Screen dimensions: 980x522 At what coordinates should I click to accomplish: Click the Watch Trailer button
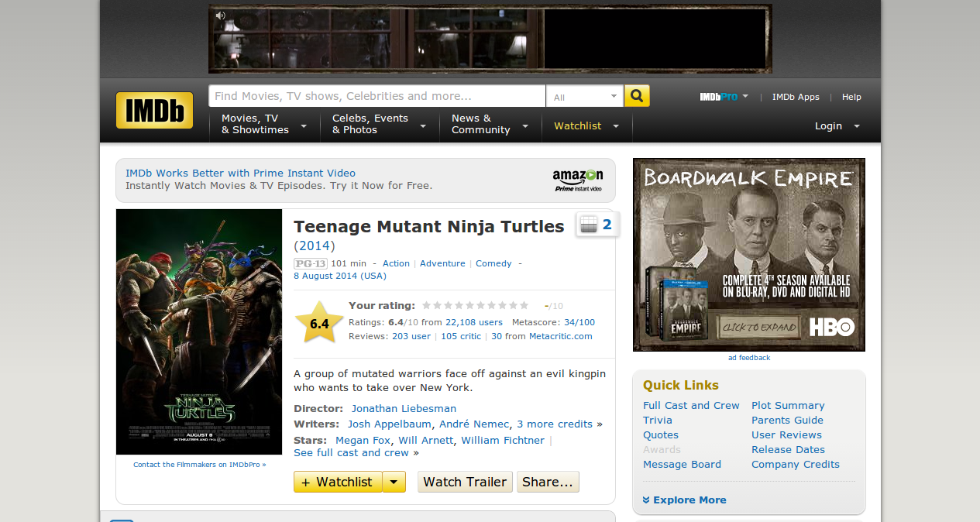[465, 482]
